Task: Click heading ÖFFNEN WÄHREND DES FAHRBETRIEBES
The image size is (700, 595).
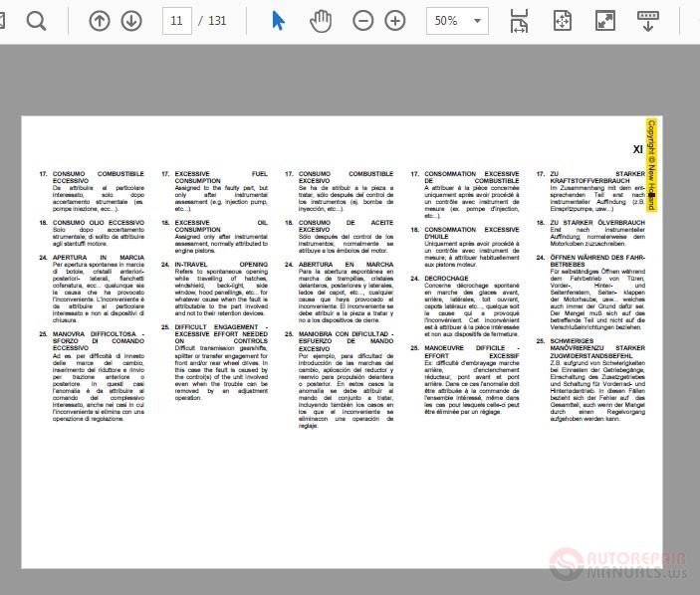Action: pyautogui.click(x=597, y=261)
